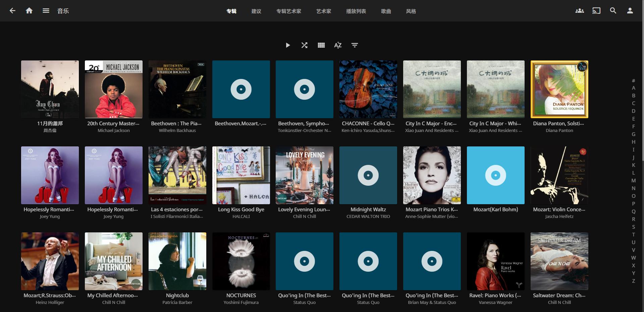The width and height of the screenshot is (644, 312).
Task: Switch to the 播放列表 tab
Action: tap(356, 11)
